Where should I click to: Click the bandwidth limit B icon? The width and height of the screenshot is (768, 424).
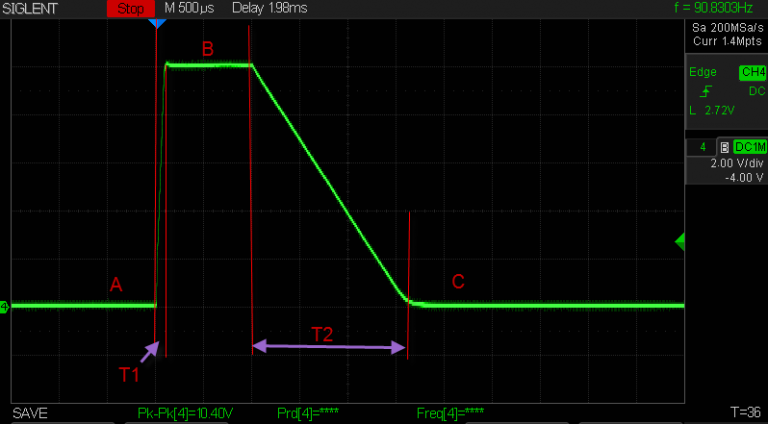point(724,147)
